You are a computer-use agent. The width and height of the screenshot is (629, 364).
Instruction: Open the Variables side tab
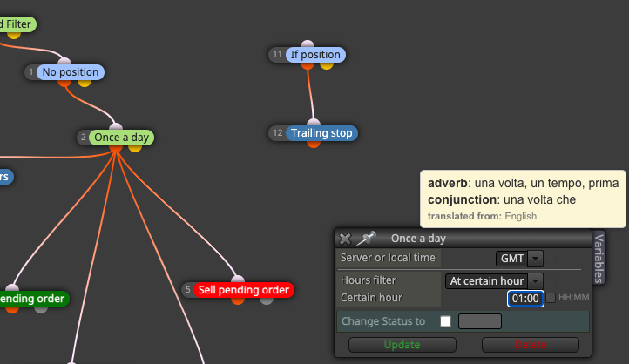coord(599,258)
